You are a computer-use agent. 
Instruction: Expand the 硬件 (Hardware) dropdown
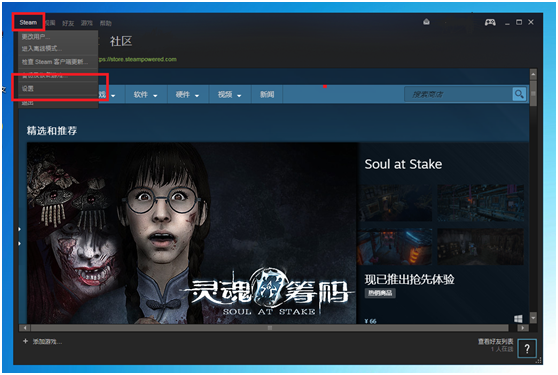187,95
